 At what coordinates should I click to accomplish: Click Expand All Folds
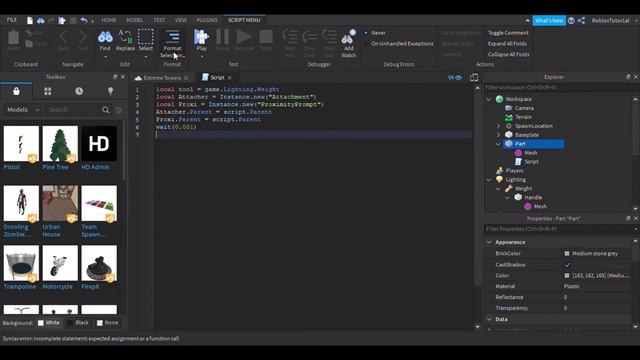507,44
